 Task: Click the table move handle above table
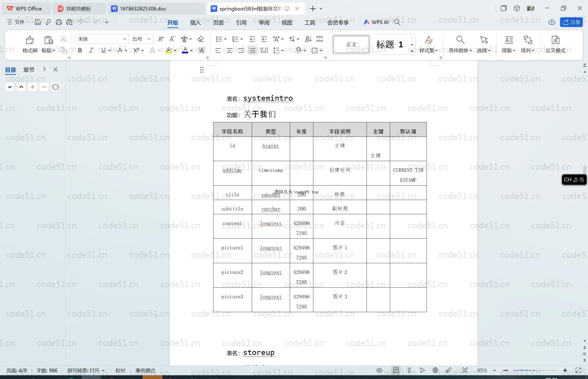pyautogui.click(x=202, y=70)
